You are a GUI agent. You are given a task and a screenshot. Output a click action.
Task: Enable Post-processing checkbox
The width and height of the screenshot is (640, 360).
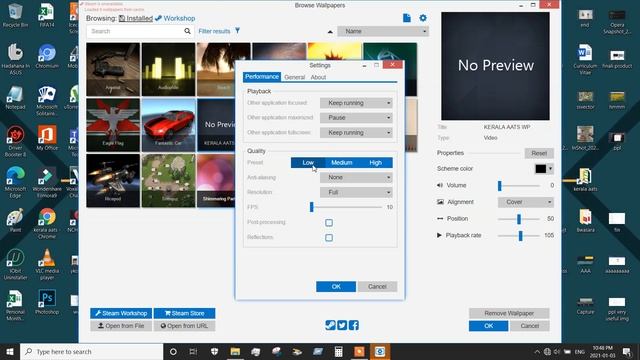pos(329,222)
